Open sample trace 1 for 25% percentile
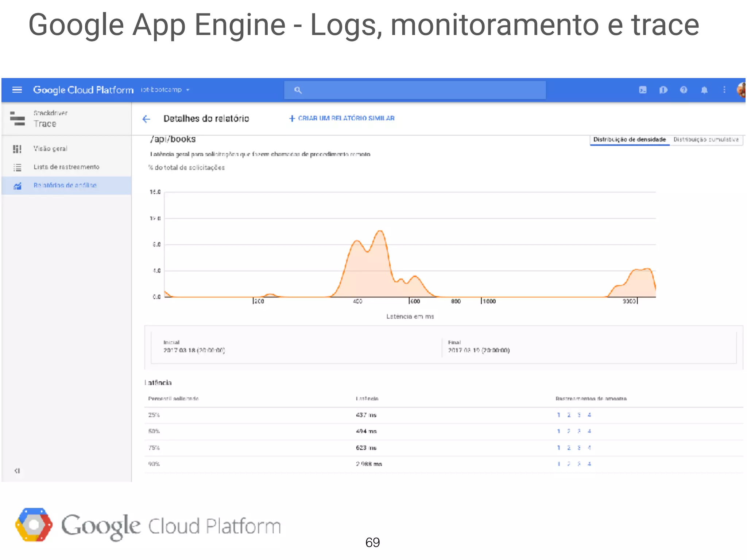Screen dimensions: 747x560 click(558, 415)
